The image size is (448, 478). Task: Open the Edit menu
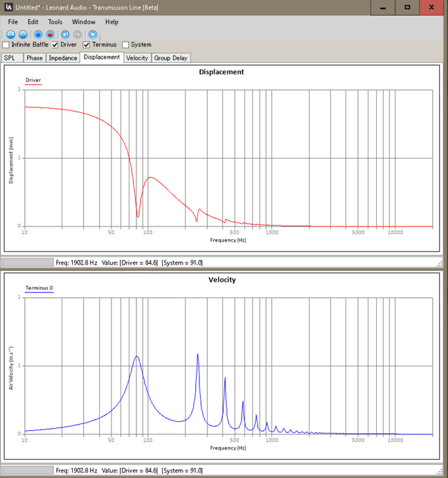click(33, 22)
